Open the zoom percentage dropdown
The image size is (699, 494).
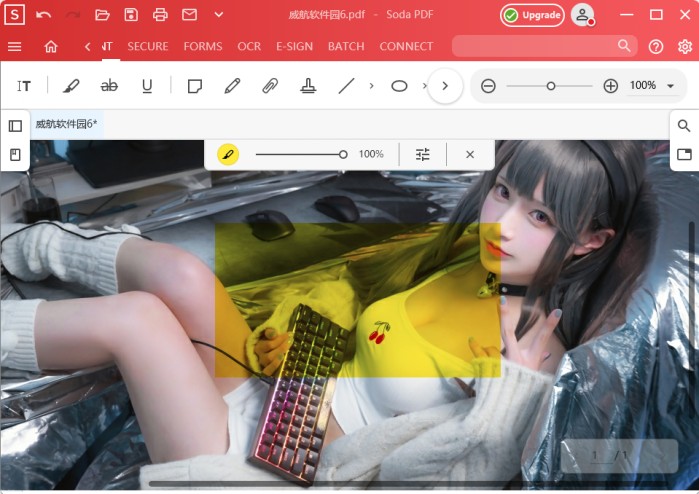(670, 86)
